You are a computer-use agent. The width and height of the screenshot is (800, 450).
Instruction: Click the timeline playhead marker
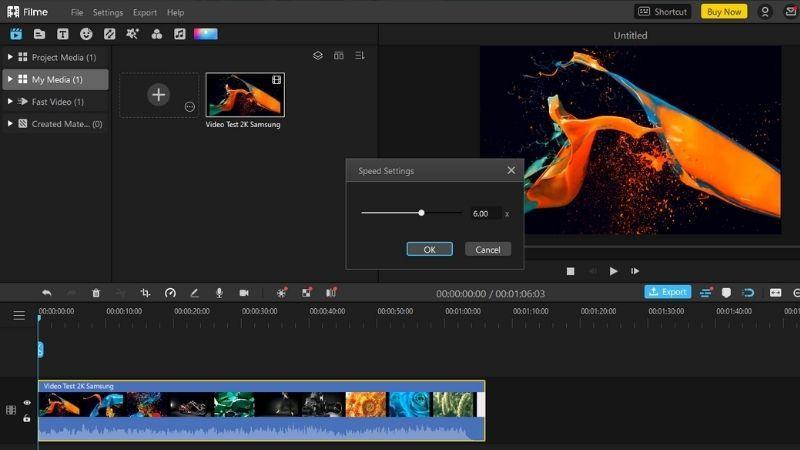(x=39, y=318)
